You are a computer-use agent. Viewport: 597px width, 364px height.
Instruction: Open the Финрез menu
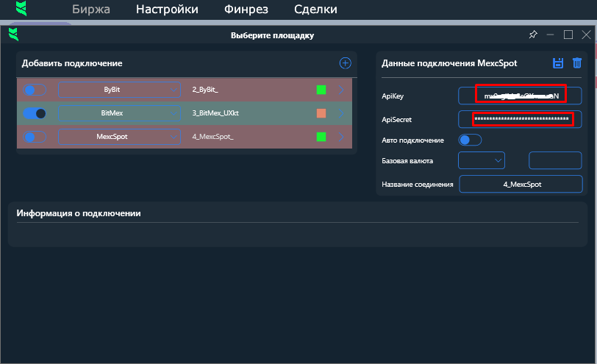coord(246,10)
